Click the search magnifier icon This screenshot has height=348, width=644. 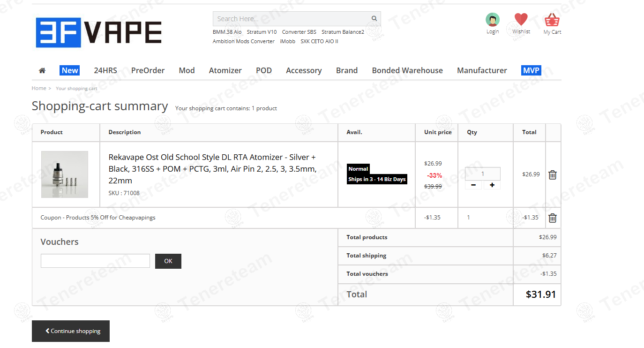click(x=374, y=19)
